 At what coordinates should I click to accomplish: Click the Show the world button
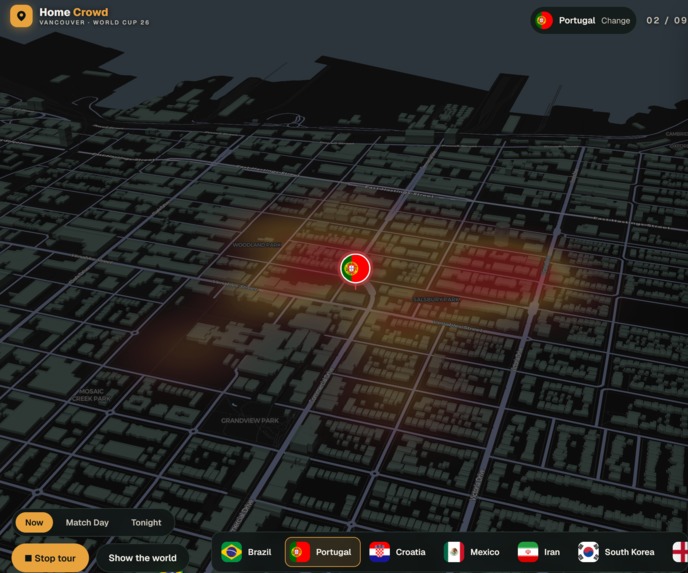tap(143, 558)
